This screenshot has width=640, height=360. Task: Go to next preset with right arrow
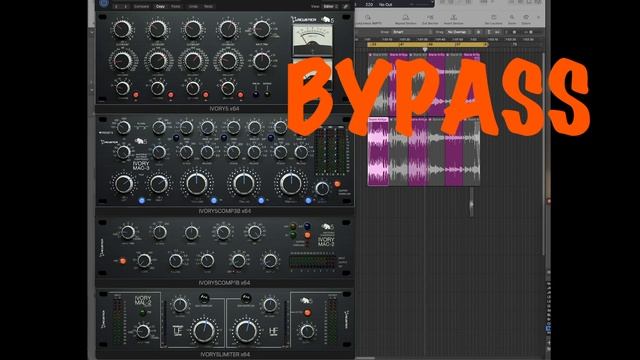pyautogui.click(x=125, y=7)
